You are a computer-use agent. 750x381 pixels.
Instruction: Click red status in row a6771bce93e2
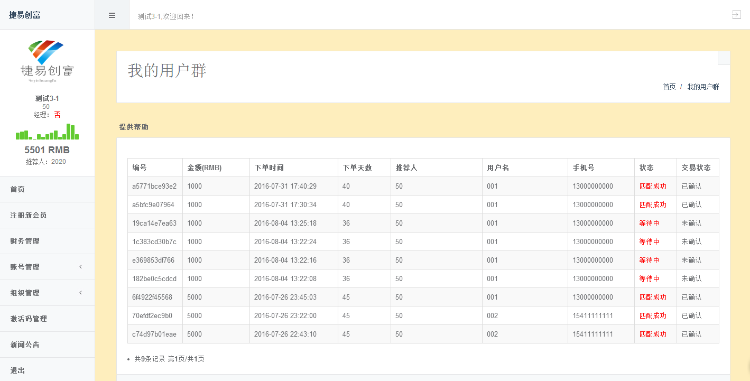(x=653, y=186)
